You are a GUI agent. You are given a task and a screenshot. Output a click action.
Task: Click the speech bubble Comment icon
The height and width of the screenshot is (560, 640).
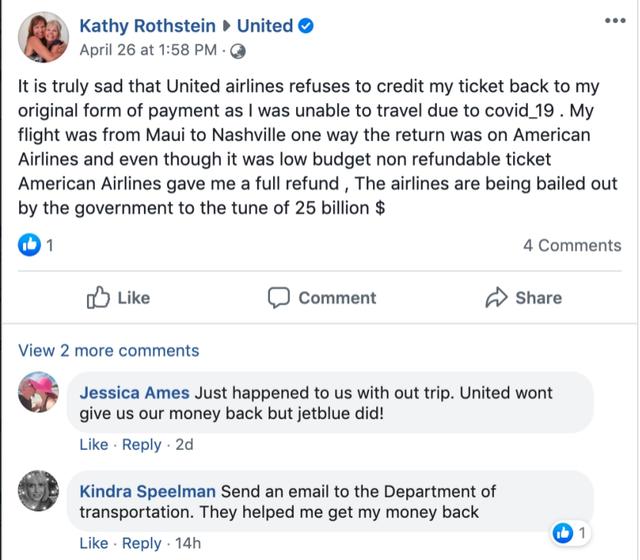coord(279,297)
